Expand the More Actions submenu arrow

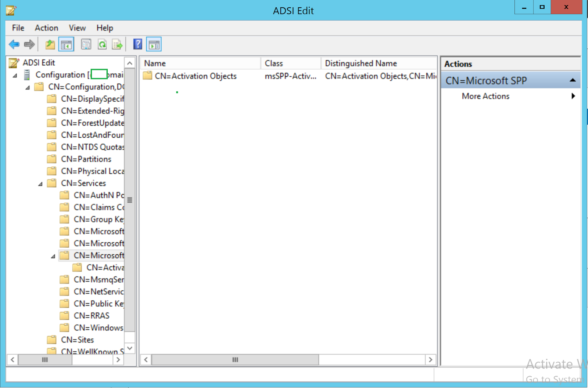tap(573, 96)
